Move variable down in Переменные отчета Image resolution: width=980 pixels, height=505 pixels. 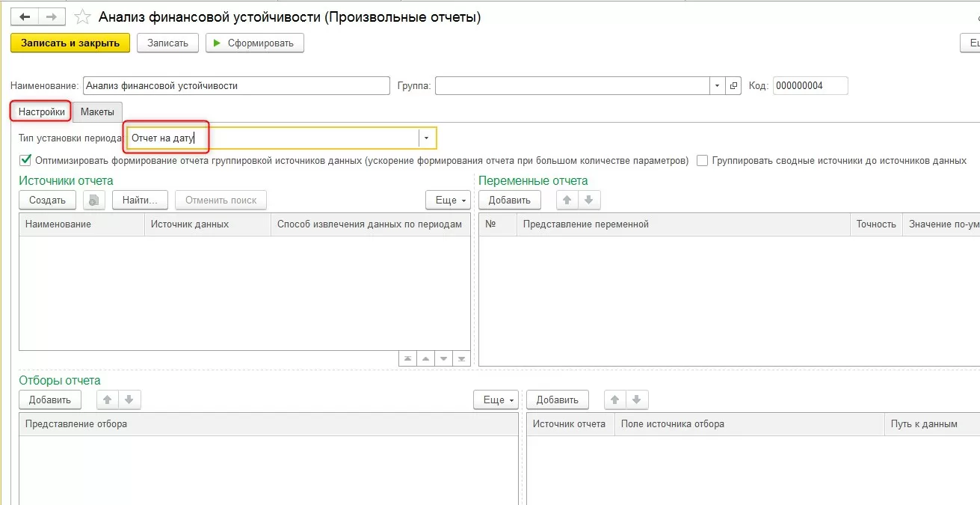point(588,200)
